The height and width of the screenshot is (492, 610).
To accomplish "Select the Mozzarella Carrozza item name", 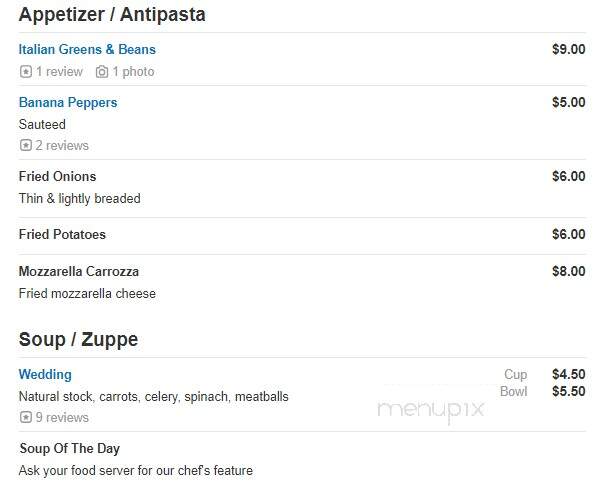I will (x=79, y=271).
